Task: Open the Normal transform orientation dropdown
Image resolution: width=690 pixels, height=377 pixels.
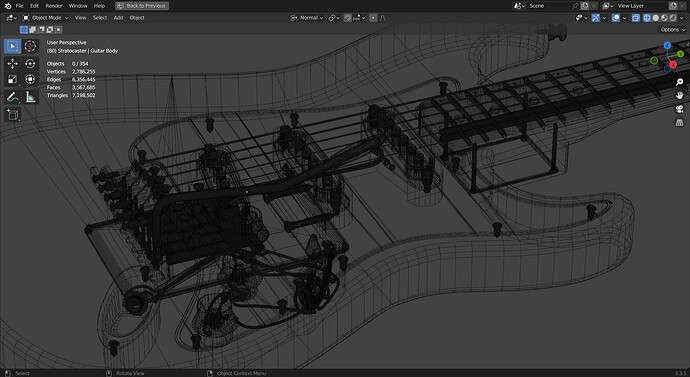Action: point(307,18)
